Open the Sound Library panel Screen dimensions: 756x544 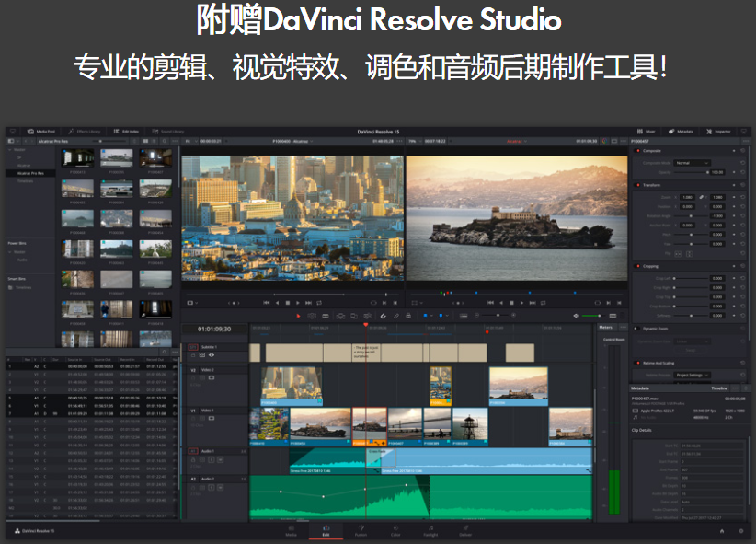click(x=168, y=132)
